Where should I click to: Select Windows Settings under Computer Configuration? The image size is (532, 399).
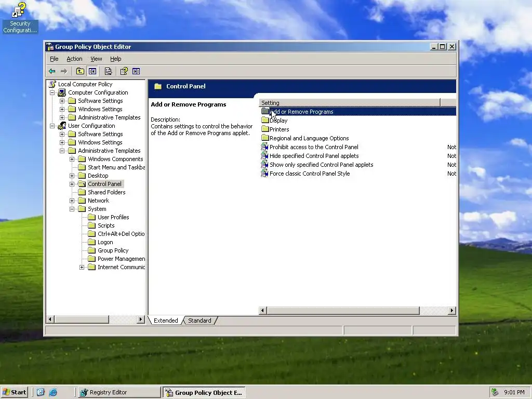(100, 109)
